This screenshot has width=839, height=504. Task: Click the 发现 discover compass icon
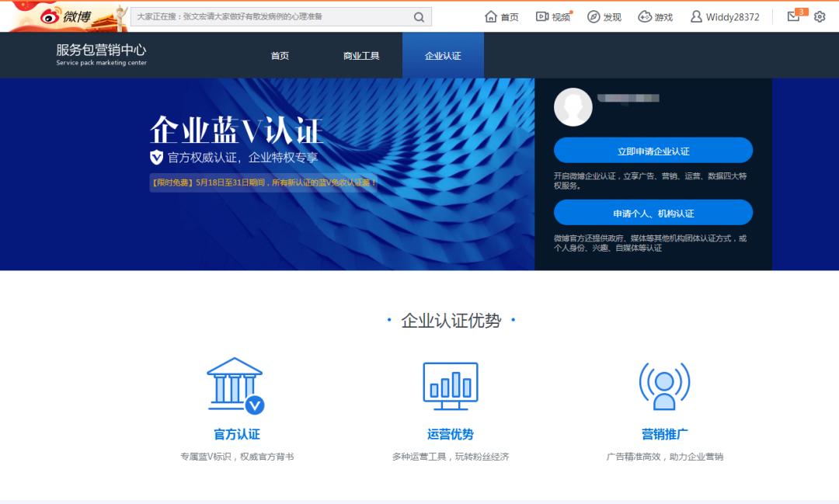click(593, 16)
